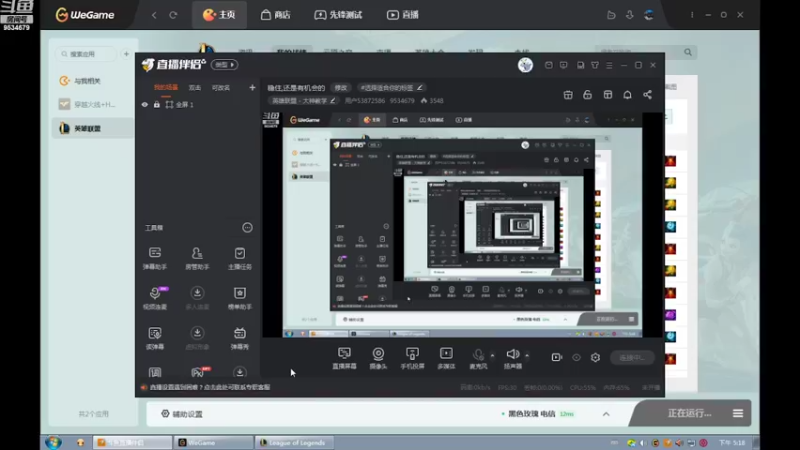Select the first scene tab in orange
This screenshot has height=450, width=800.
tap(166, 88)
